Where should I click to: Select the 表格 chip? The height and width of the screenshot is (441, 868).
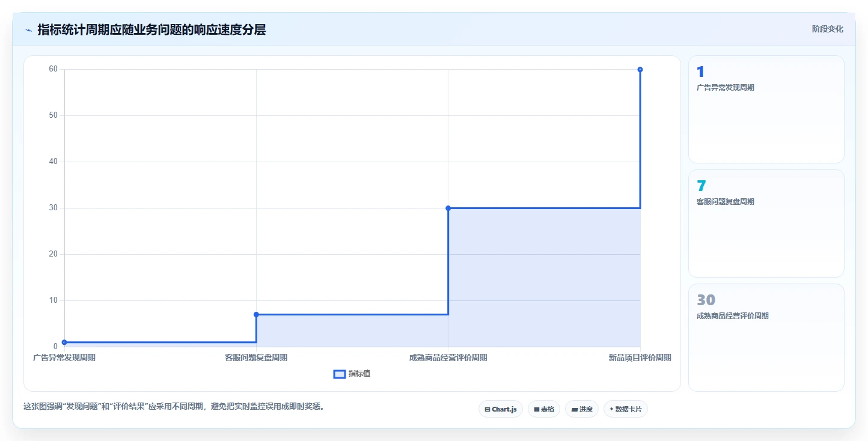[544, 409]
